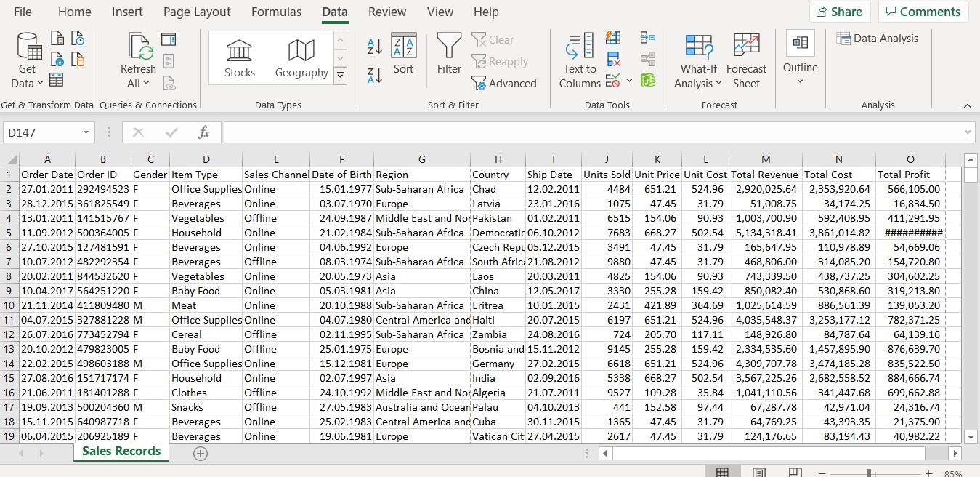Click the Share button
This screenshot has width=980, height=477.
[839, 12]
